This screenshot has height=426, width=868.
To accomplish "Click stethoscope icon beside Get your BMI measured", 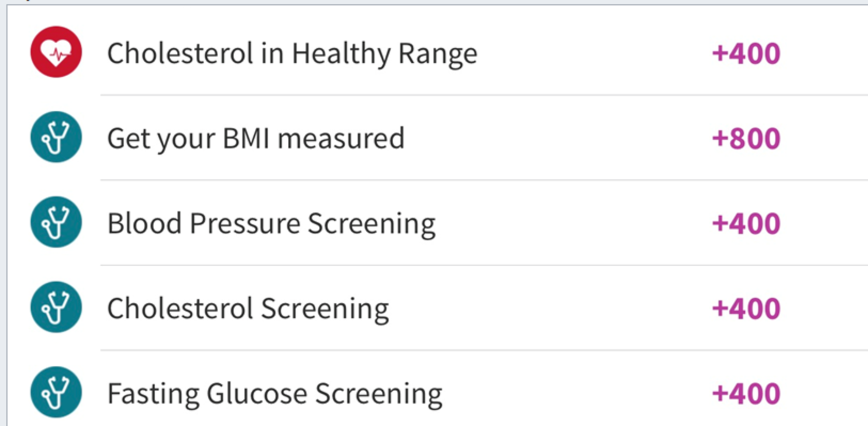I will click(56, 137).
